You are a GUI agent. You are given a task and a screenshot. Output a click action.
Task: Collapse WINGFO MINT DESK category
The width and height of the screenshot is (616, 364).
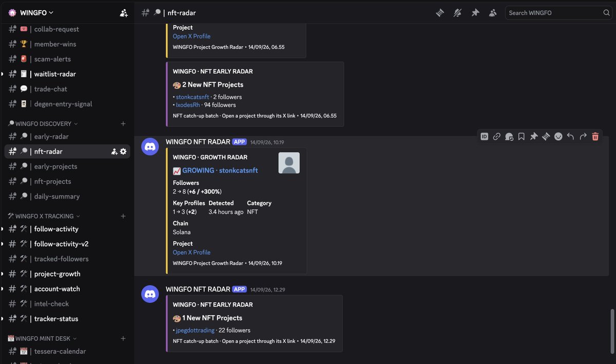(43, 339)
